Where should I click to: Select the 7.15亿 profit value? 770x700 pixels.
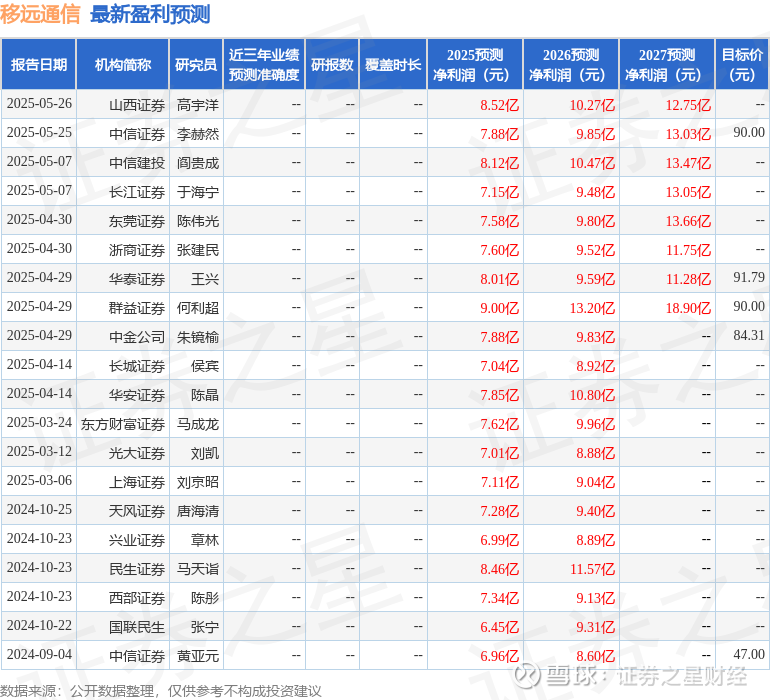tap(499, 192)
